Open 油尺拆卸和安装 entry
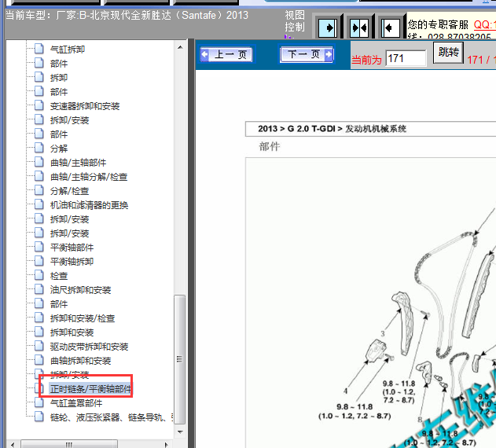This screenshot has width=496, height=448. (x=80, y=290)
